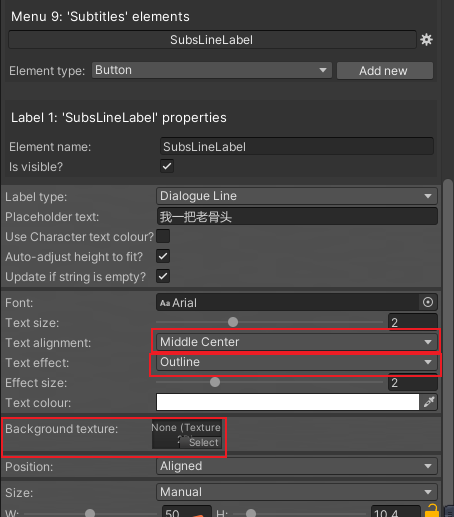Viewport: 454px width, 517px height.
Task: Select the SubsLineLabel element button
Action: point(212,40)
